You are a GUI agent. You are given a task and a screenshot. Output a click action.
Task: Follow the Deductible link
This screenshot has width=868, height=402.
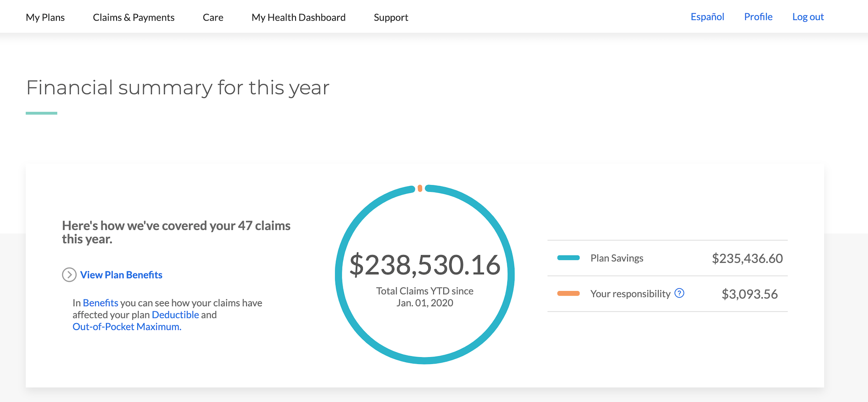coord(175,315)
